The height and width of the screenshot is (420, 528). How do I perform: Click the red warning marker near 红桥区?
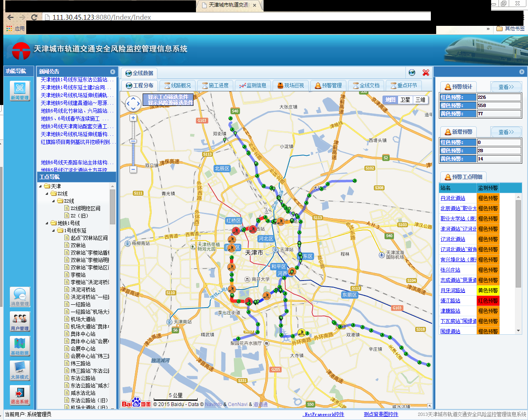coord(236,231)
